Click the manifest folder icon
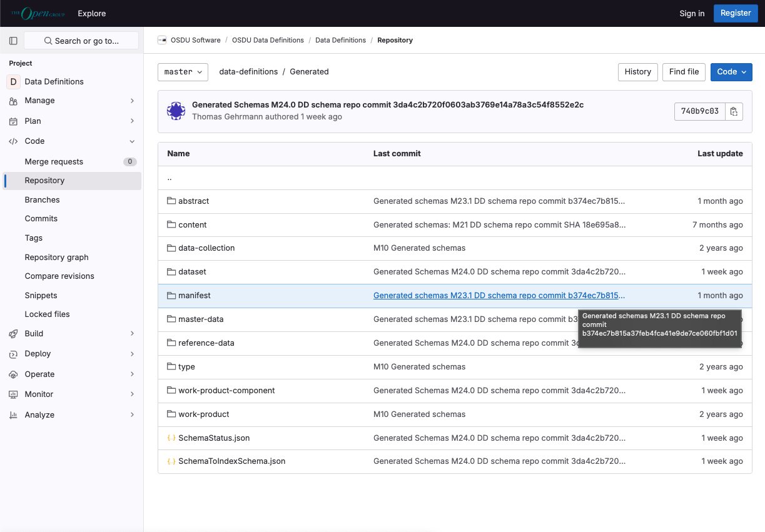 [x=171, y=295]
